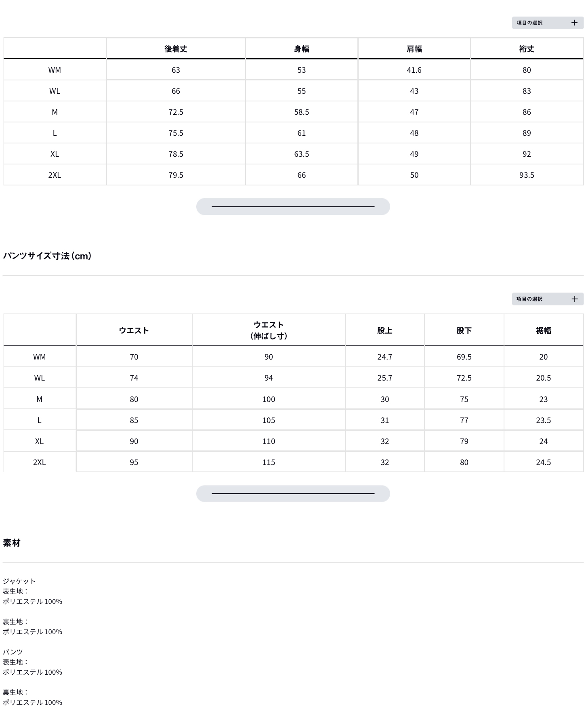Image resolution: width=586 pixels, height=728 pixels.
Task: Click the plus icon above the pants size table
Action: (574, 299)
